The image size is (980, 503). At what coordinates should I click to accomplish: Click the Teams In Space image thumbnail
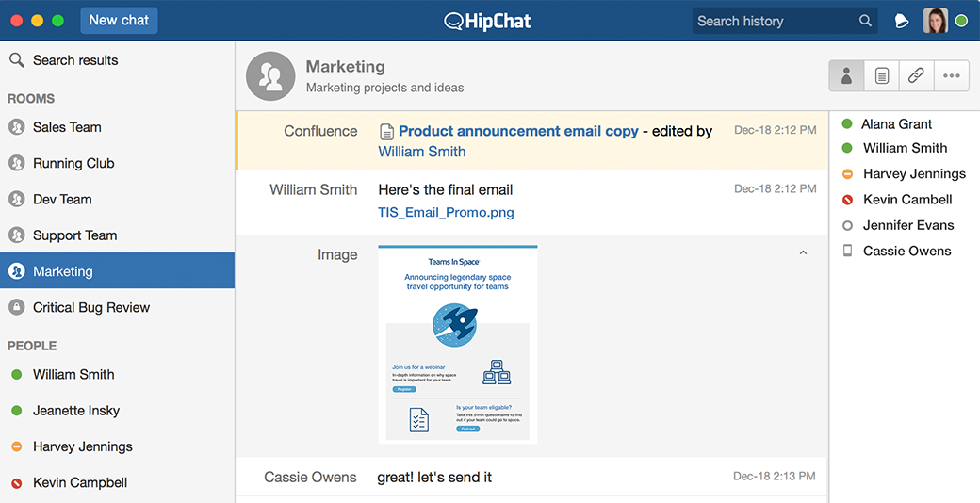tap(458, 345)
